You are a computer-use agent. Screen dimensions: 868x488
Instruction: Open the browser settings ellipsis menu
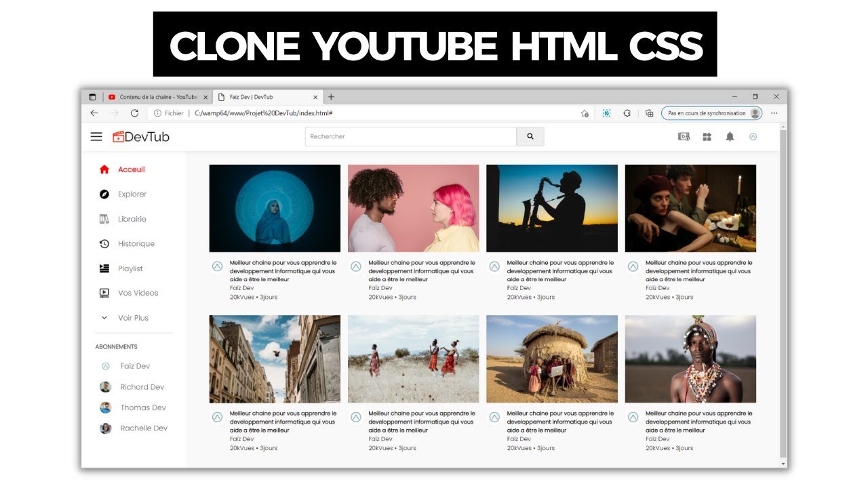click(x=774, y=113)
